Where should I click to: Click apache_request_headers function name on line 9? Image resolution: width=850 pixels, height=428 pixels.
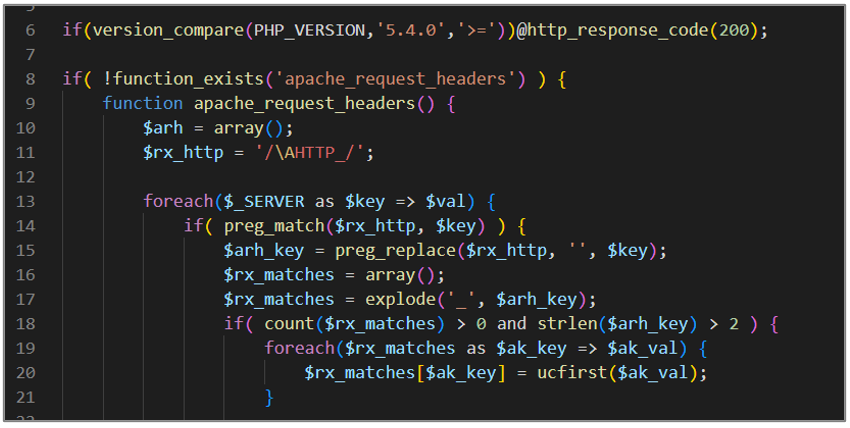coord(305,103)
